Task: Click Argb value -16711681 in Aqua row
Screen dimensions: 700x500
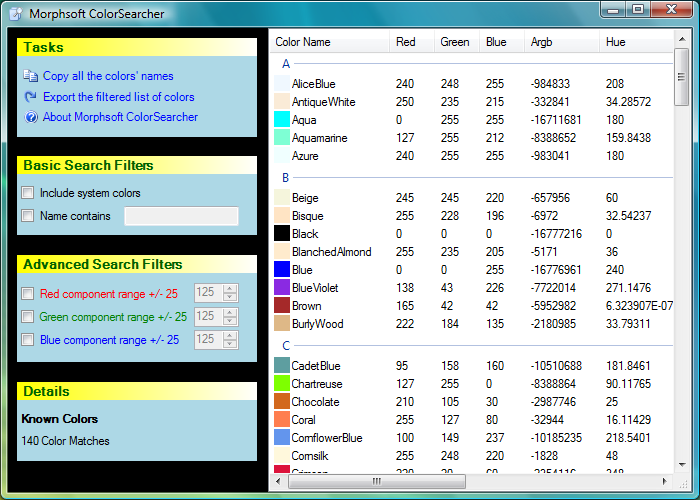Action: pyautogui.click(x=556, y=120)
